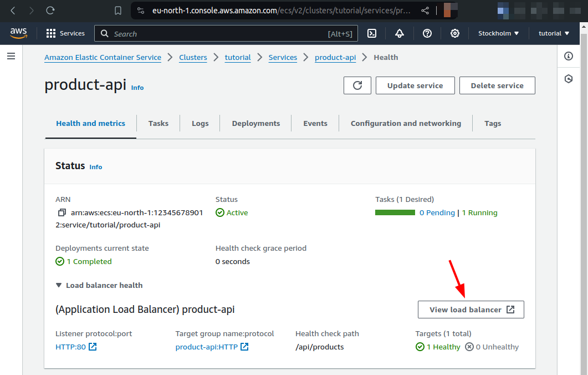The image size is (588, 375).
Task: Click the 0 seconds grace period value
Action: [x=233, y=261]
